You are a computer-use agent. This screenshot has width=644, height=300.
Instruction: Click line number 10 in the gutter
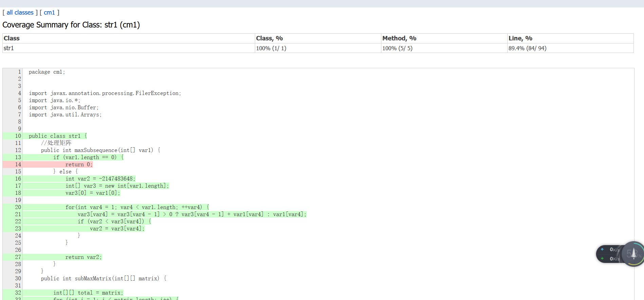(x=18, y=136)
